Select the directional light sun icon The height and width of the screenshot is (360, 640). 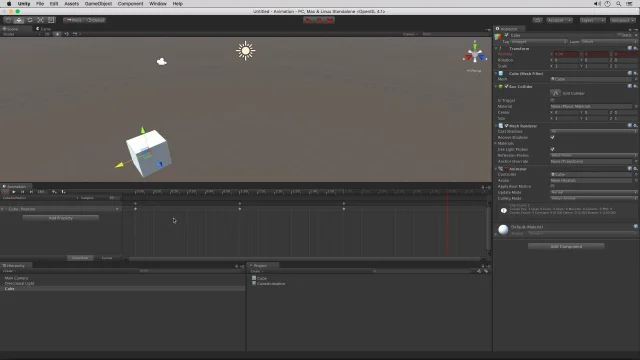coord(245,50)
